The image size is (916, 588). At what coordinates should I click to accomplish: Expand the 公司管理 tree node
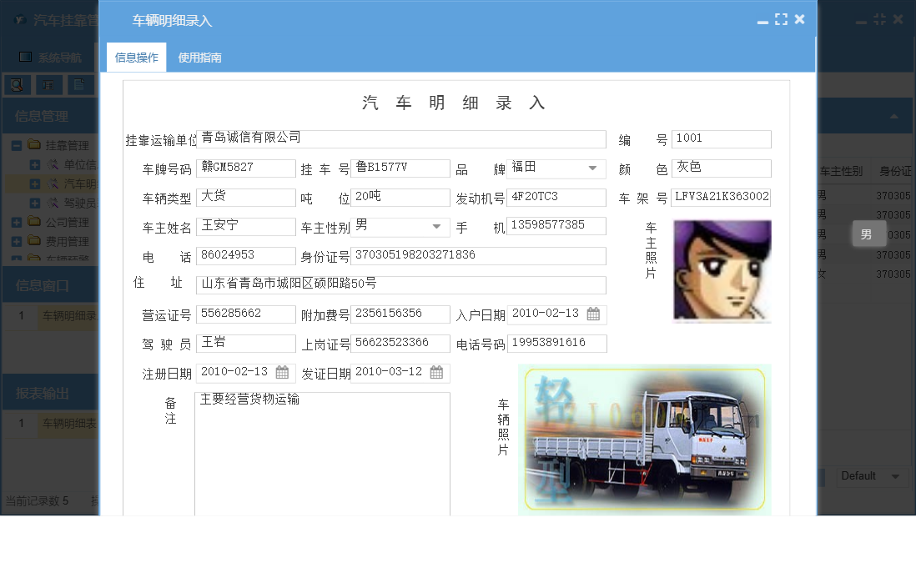(x=15, y=221)
